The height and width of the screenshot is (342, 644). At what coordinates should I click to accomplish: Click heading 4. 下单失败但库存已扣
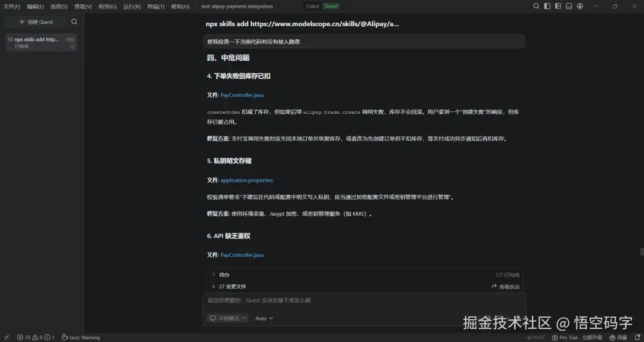pyautogui.click(x=239, y=76)
